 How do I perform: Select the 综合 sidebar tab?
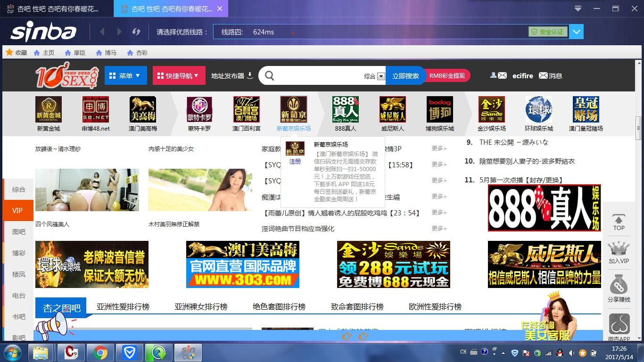(x=18, y=189)
